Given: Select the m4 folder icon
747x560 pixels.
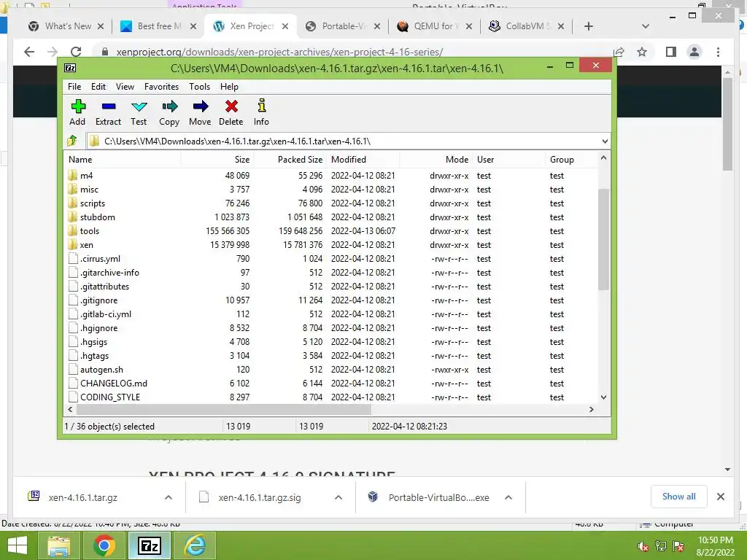Looking at the screenshot, I should (72, 175).
